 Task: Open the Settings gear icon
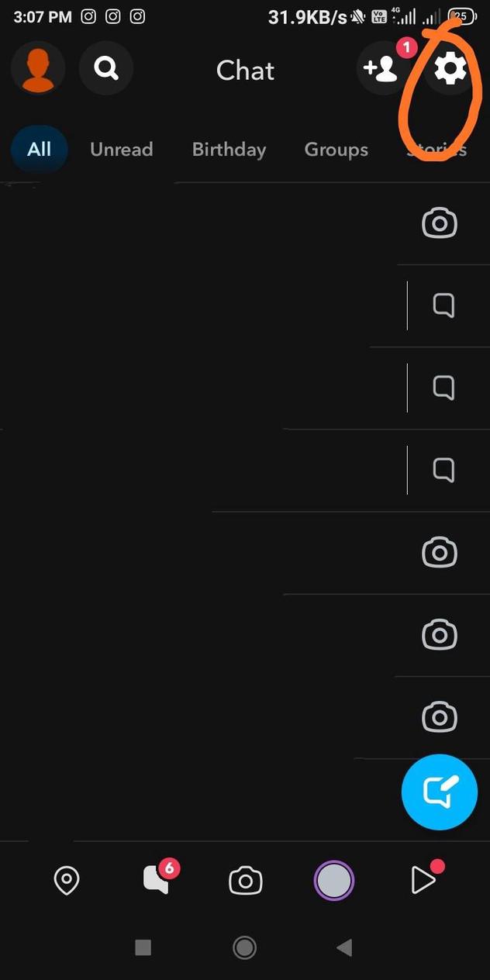[451, 68]
